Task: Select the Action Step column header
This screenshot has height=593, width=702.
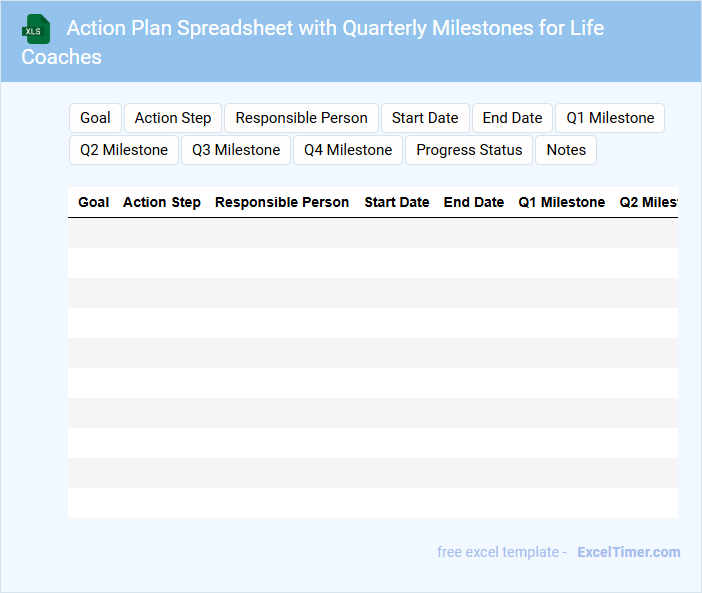Action: point(162,202)
